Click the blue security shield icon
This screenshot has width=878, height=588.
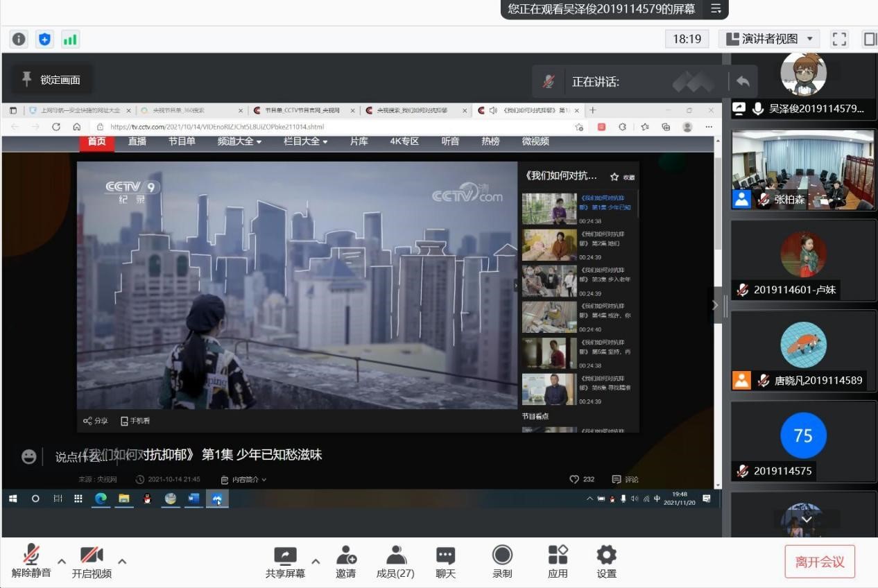[x=45, y=39]
